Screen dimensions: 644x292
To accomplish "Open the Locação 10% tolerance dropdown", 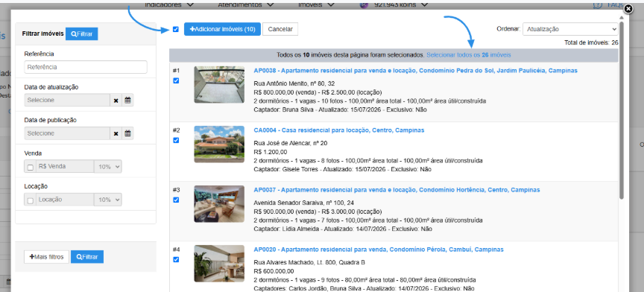I will pos(108,200).
